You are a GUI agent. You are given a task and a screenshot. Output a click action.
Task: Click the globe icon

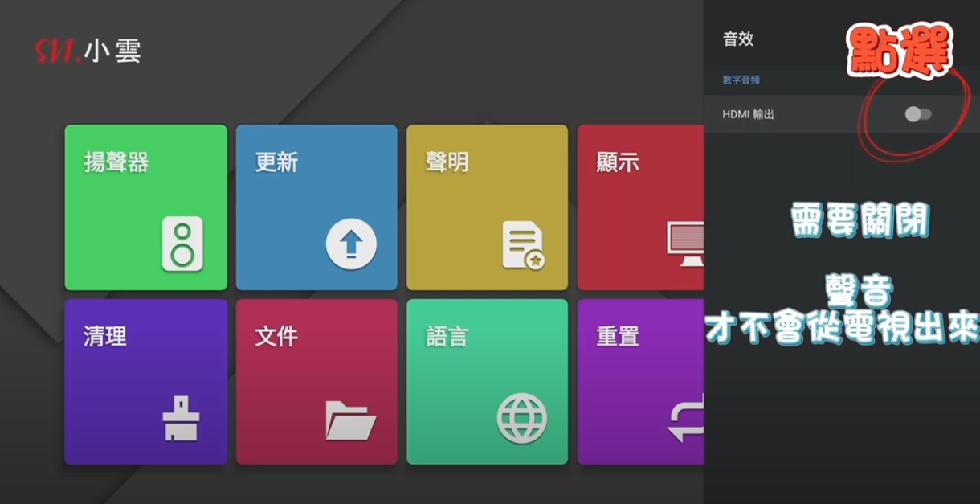(521, 419)
